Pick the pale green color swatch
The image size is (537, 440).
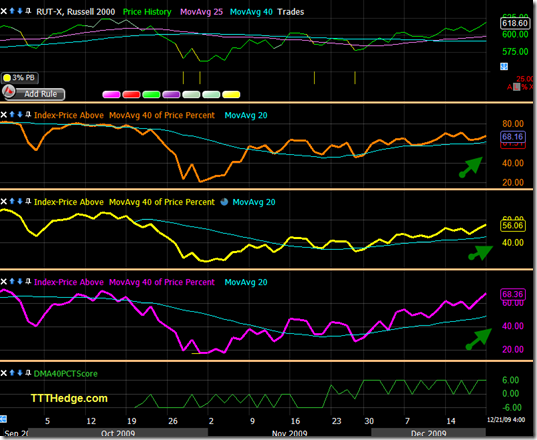point(211,95)
